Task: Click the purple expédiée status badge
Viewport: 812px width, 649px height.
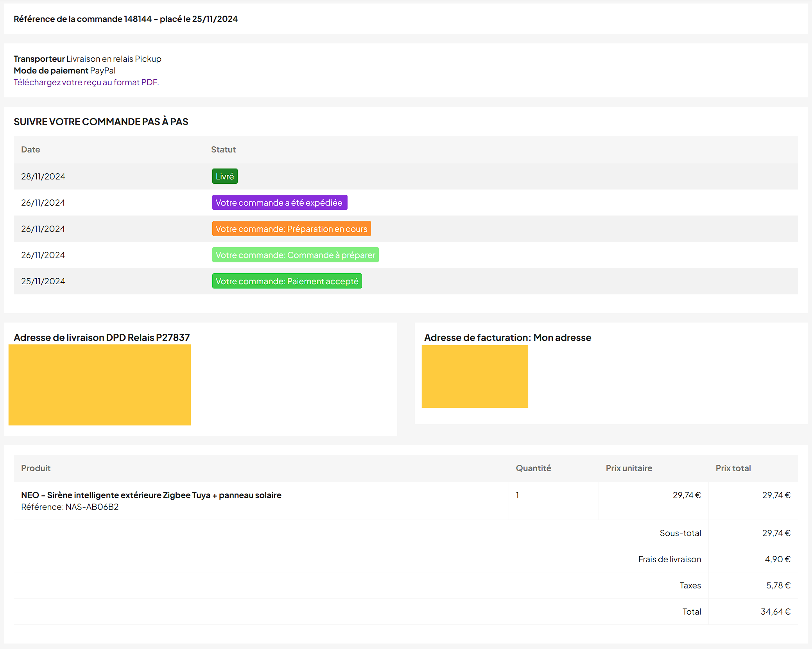Action: tap(279, 203)
